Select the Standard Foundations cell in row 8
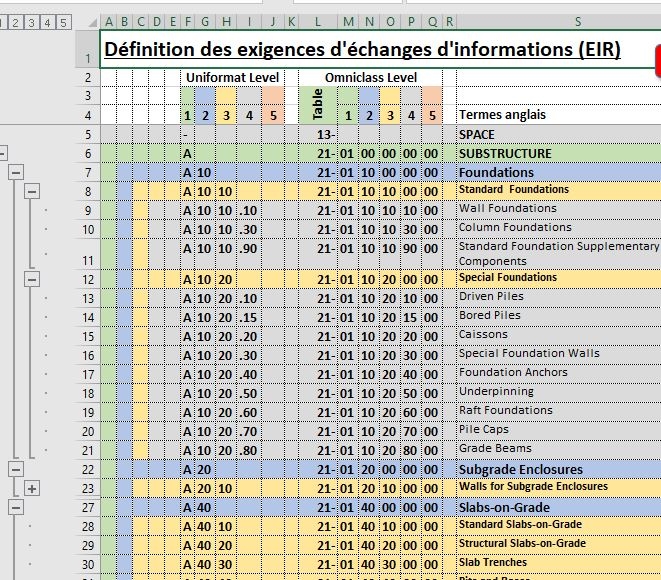The width and height of the screenshot is (661, 580). pyautogui.click(x=559, y=191)
